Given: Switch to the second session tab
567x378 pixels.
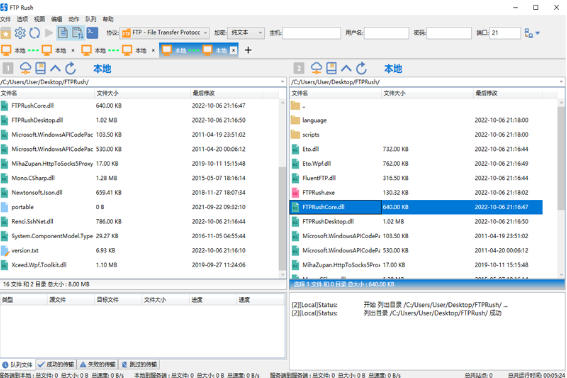Looking at the screenshot, I should click(115, 50).
